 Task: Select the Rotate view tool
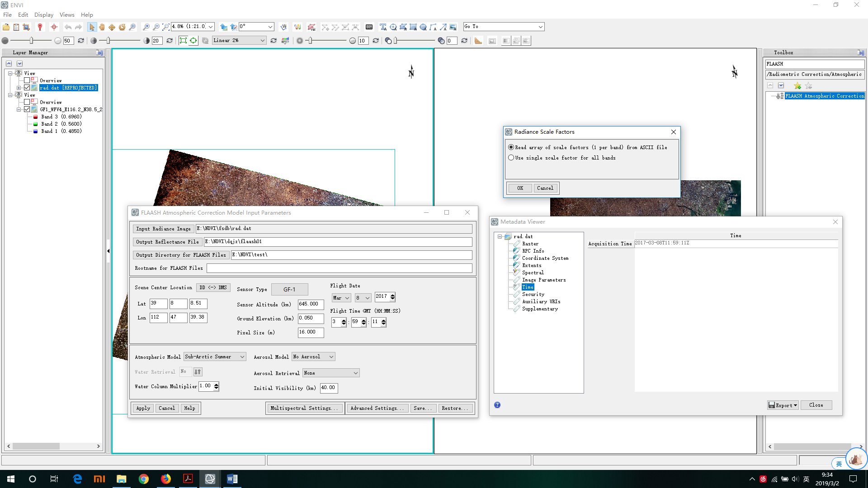pyautogui.click(x=122, y=27)
